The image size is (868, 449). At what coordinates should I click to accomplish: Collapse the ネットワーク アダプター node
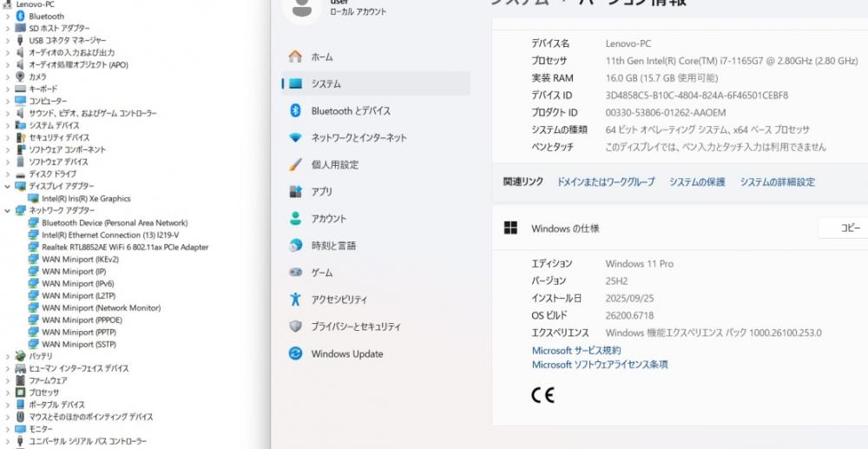(x=7, y=210)
